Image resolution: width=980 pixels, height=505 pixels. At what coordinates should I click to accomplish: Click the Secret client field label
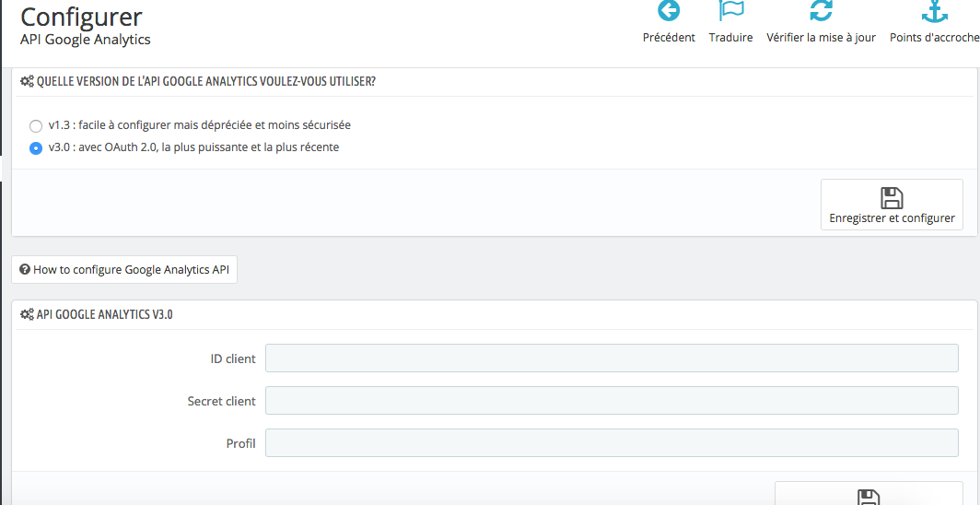point(222,401)
